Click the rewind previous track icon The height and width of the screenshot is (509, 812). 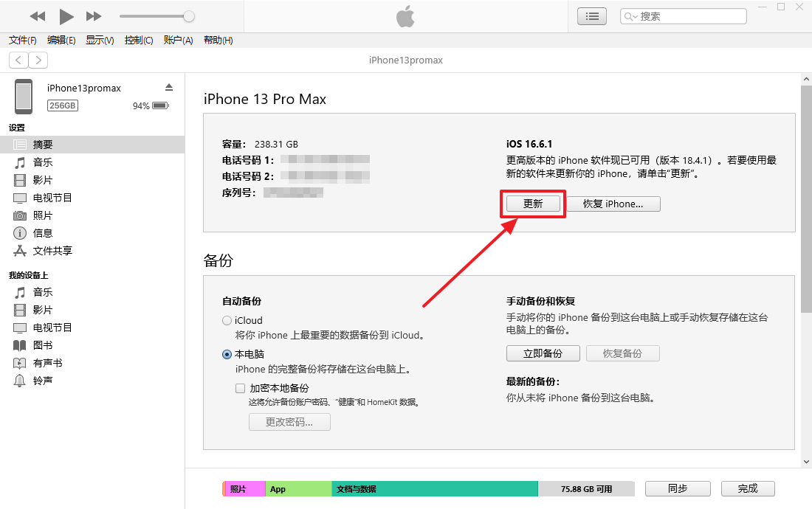coord(38,16)
